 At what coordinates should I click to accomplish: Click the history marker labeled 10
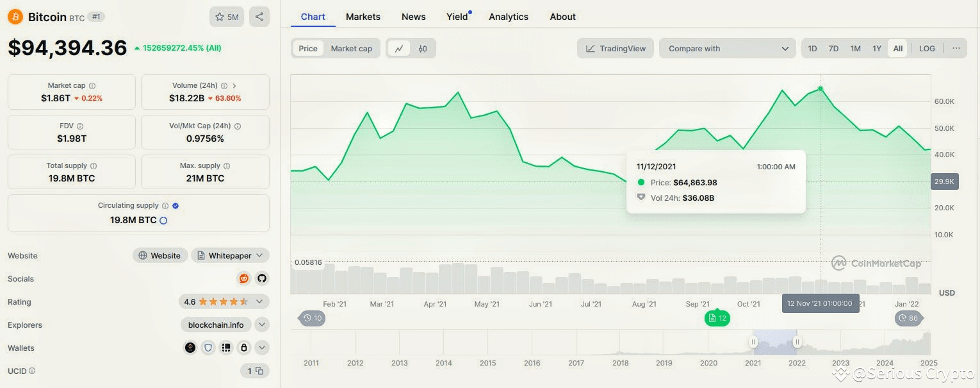coord(312,318)
